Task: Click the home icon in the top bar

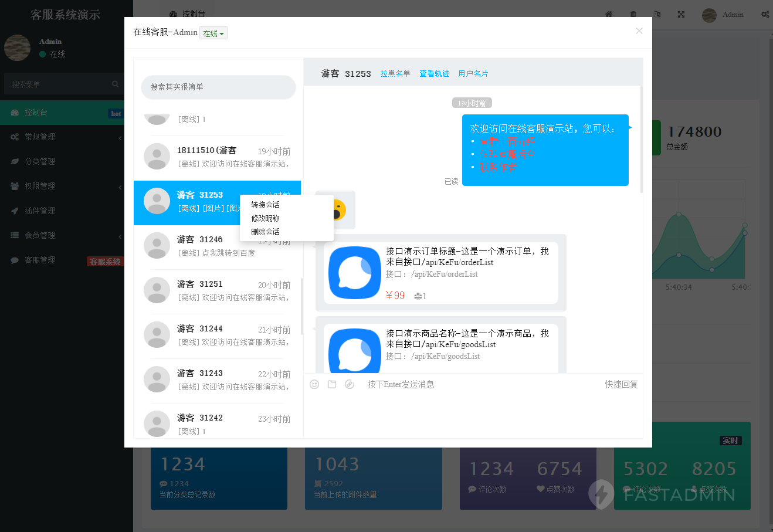Action: [608, 14]
